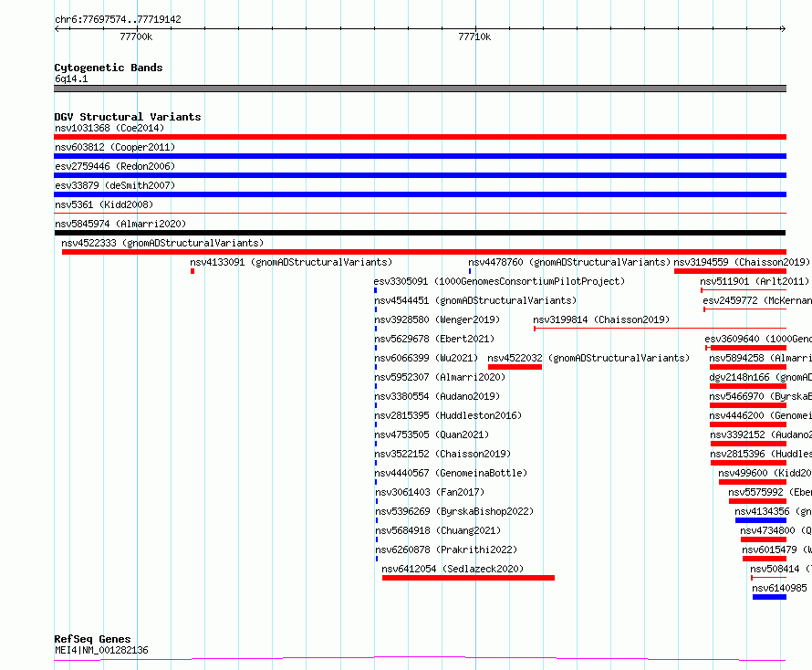Open the nsv3392152 variant label

(761, 434)
